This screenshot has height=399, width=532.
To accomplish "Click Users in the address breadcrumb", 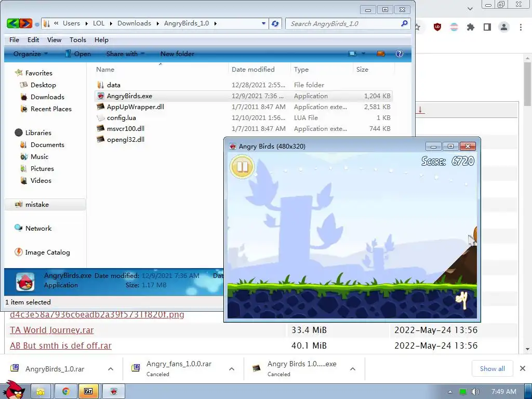I will click(x=71, y=23).
